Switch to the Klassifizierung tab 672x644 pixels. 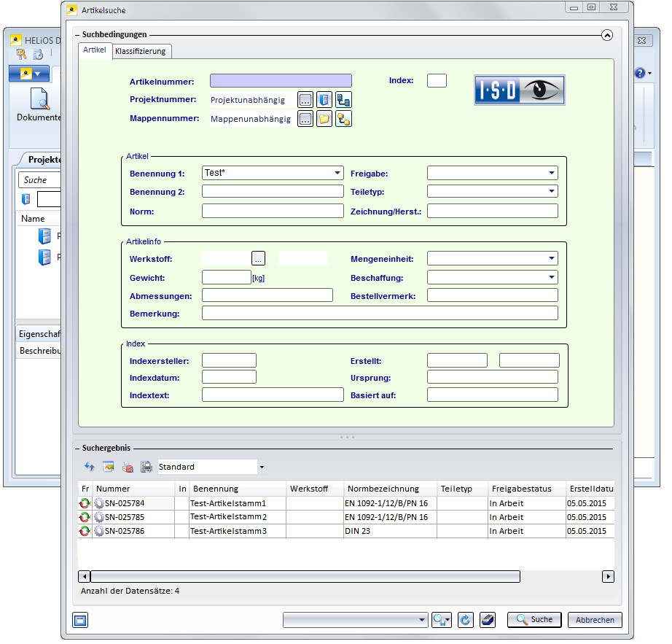point(141,51)
